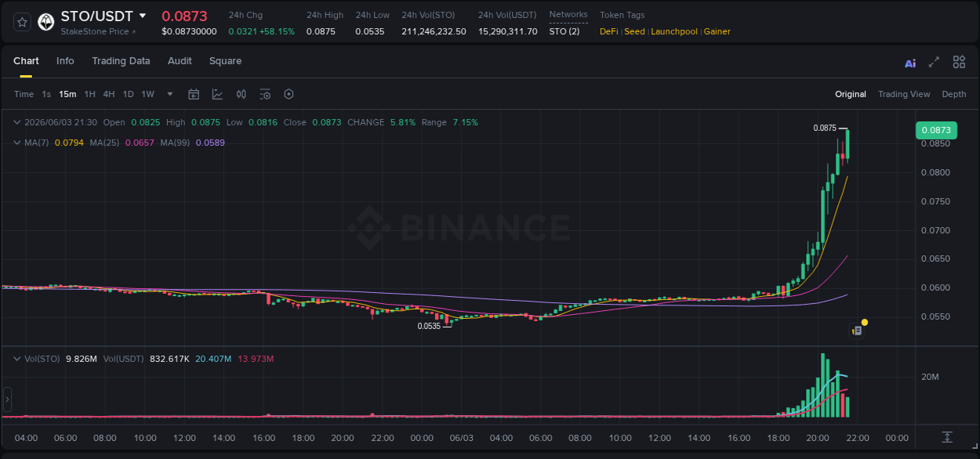Click the CHANGE 5.81% value
The height and width of the screenshot is (459, 980).
[x=403, y=122]
